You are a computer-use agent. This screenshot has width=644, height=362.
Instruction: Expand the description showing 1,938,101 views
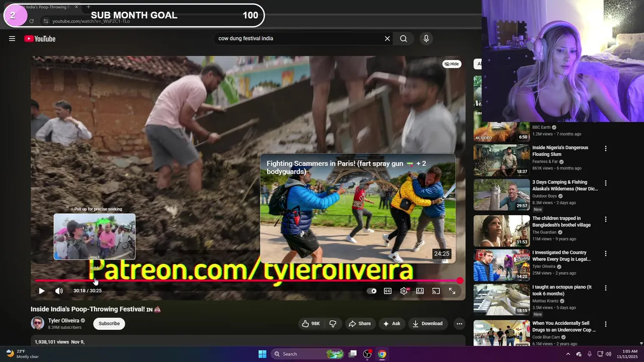pos(248,341)
